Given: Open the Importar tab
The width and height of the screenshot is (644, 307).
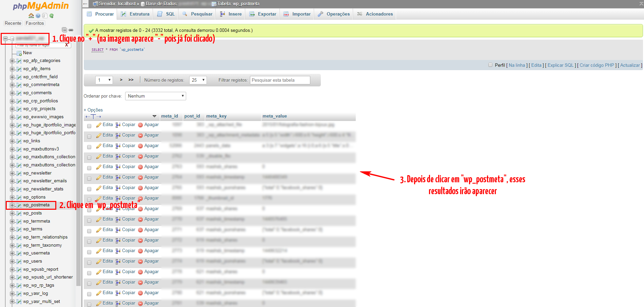Looking at the screenshot, I should [297, 14].
